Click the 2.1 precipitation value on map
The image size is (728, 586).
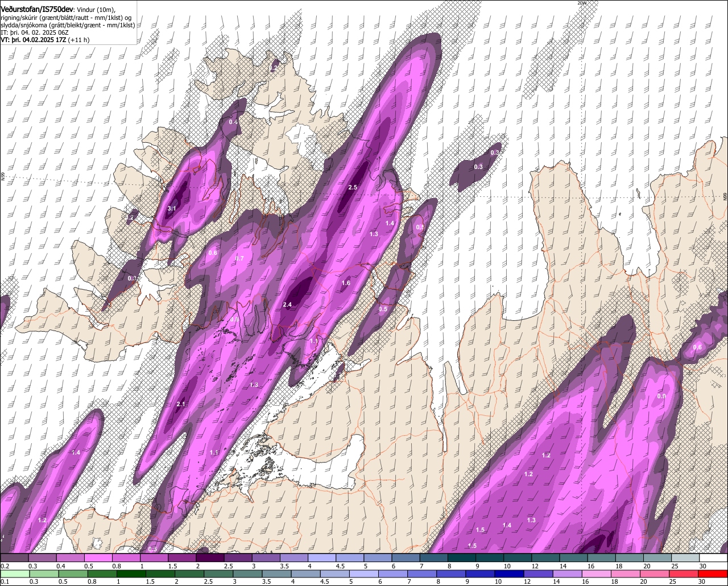181,404
